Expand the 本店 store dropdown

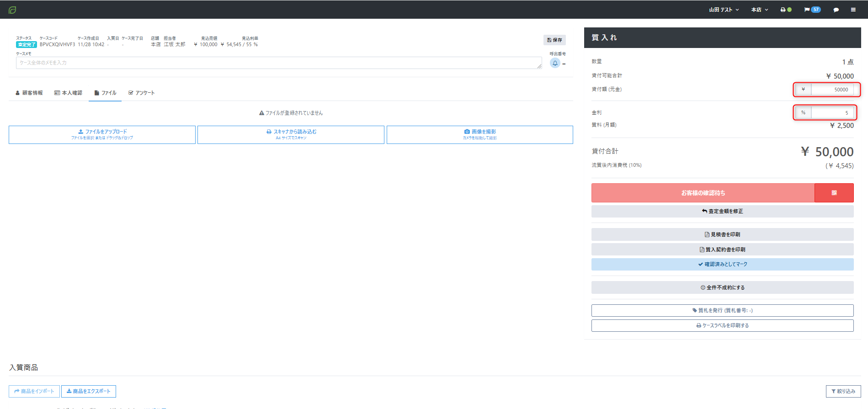coord(759,10)
